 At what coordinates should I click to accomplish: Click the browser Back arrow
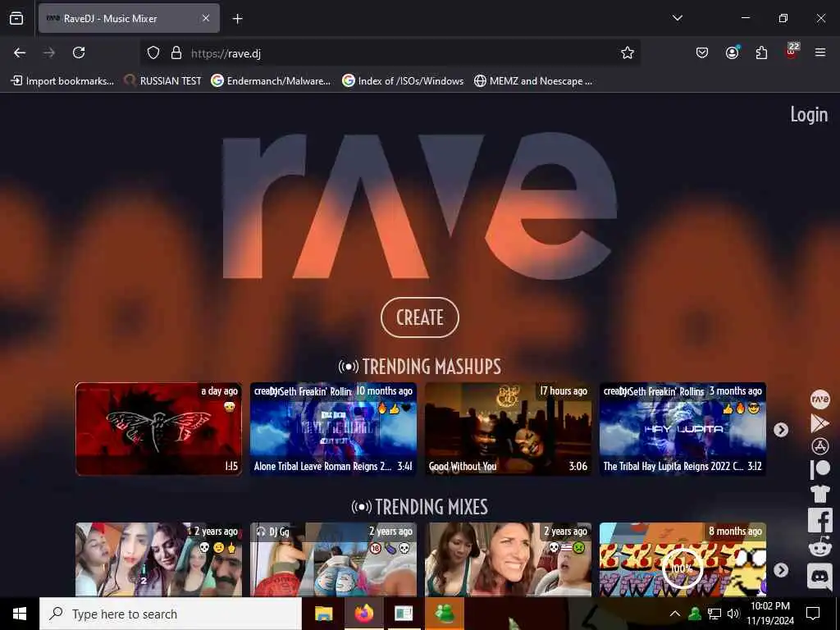point(20,52)
